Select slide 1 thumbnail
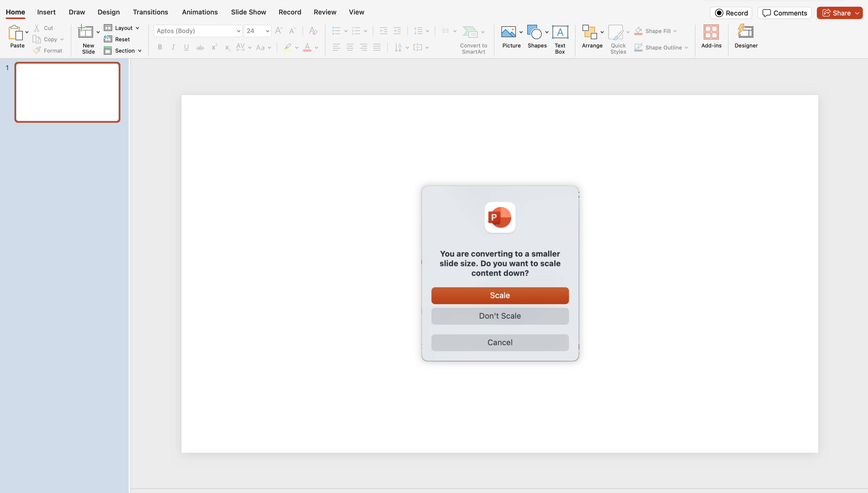This screenshot has height=493, width=868. tap(67, 92)
